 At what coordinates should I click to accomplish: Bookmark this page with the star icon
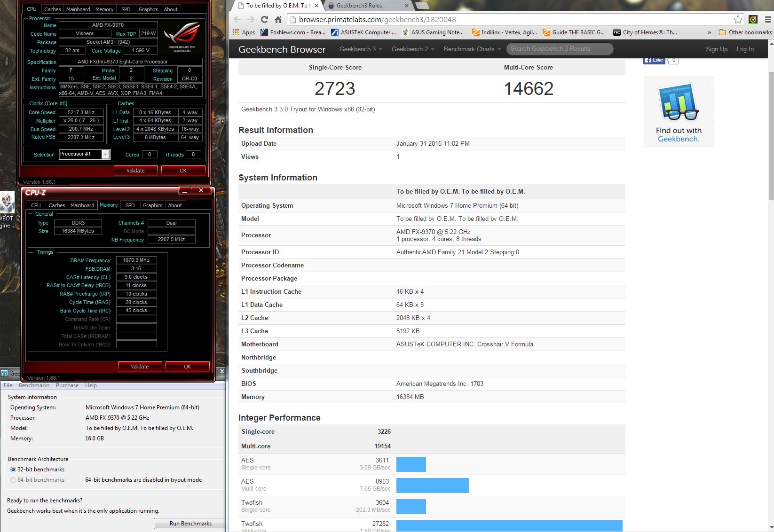[x=738, y=20]
